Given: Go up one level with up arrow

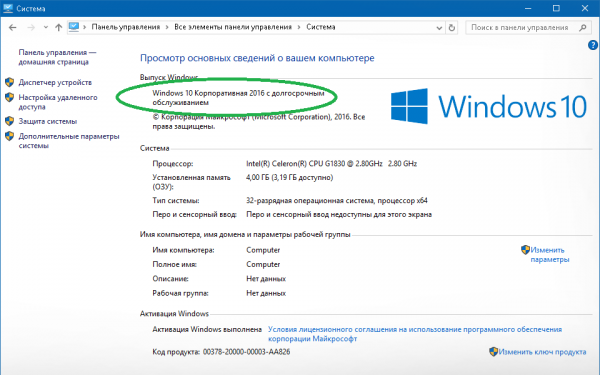Looking at the screenshot, I should [x=59, y=28].
